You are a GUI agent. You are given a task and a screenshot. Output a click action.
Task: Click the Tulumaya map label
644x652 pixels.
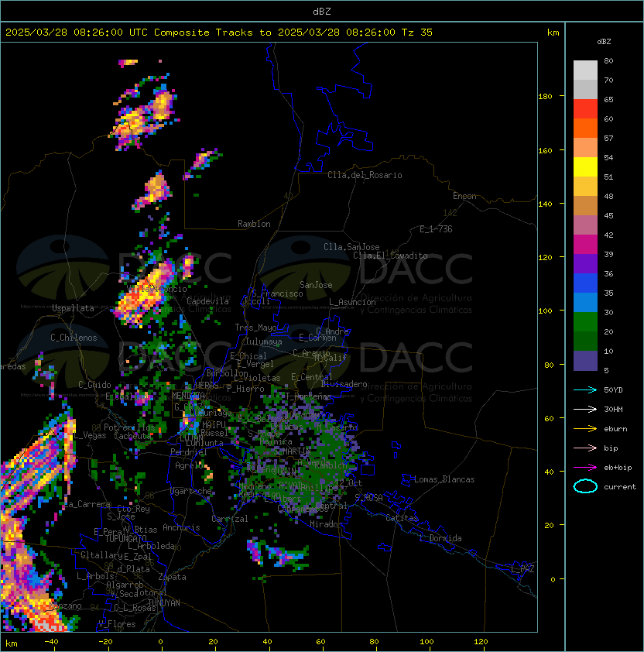tap(264, 341)
